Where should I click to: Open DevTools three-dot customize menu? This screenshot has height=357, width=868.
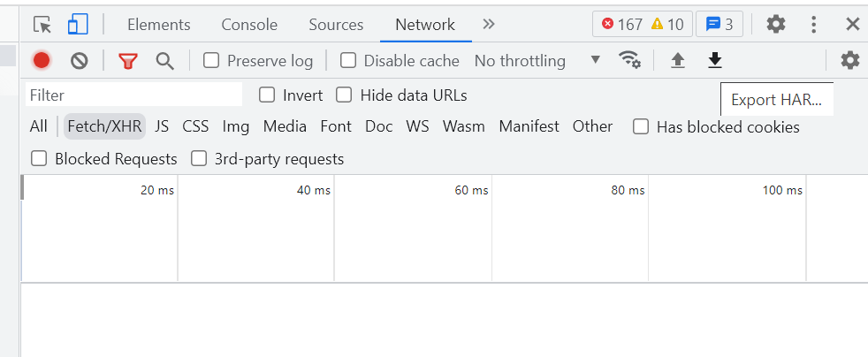tap(814, 24)
